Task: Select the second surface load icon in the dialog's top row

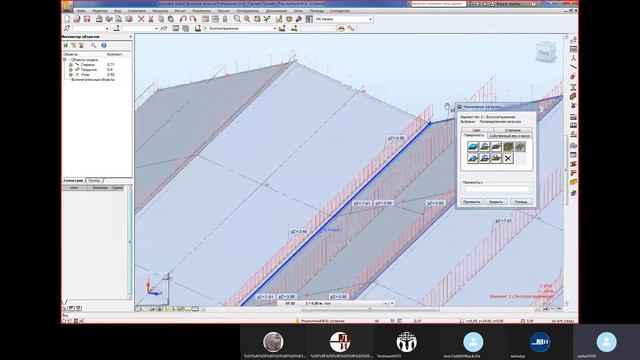Action: tap(484, 147)
